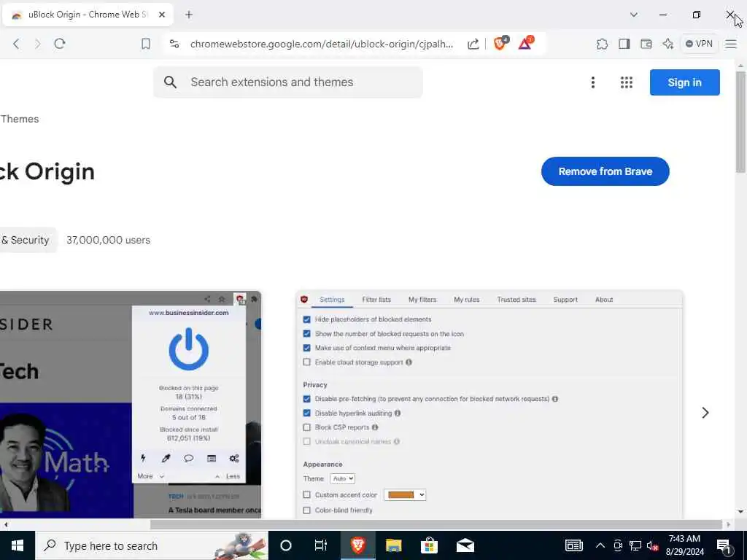This screenshot has height=560, width=747.
Task: Select the Filter lists tab
Action: 376,300
